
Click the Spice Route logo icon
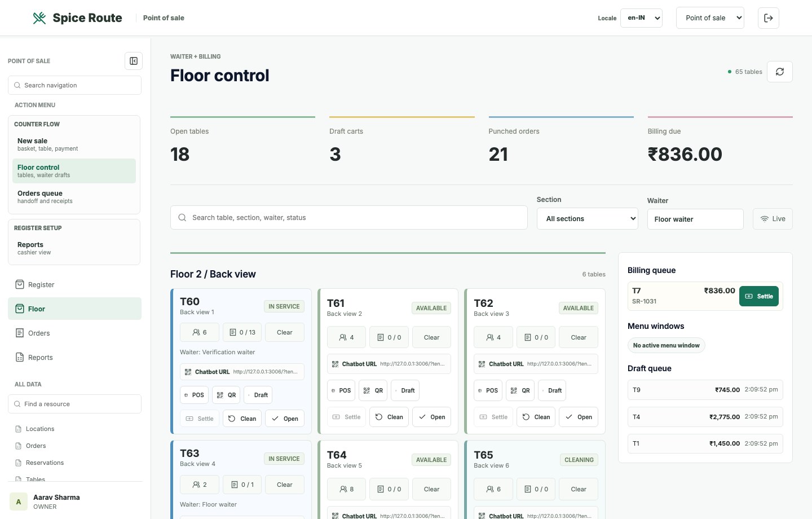(x=39, y=18)
